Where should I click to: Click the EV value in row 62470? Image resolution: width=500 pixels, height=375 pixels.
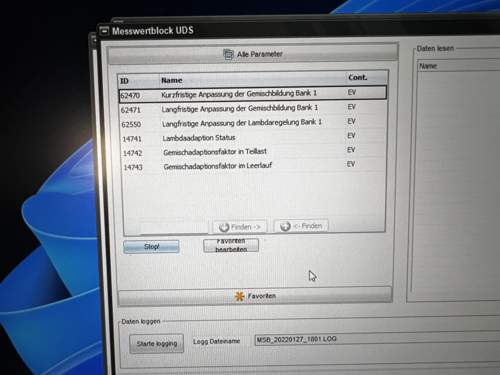click(352, 92)
